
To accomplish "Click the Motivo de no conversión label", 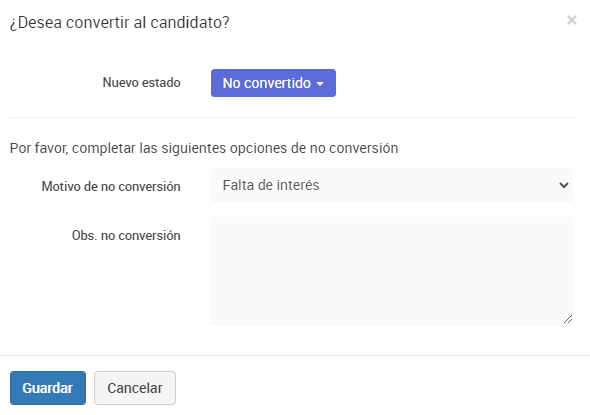I will [111, 186].
